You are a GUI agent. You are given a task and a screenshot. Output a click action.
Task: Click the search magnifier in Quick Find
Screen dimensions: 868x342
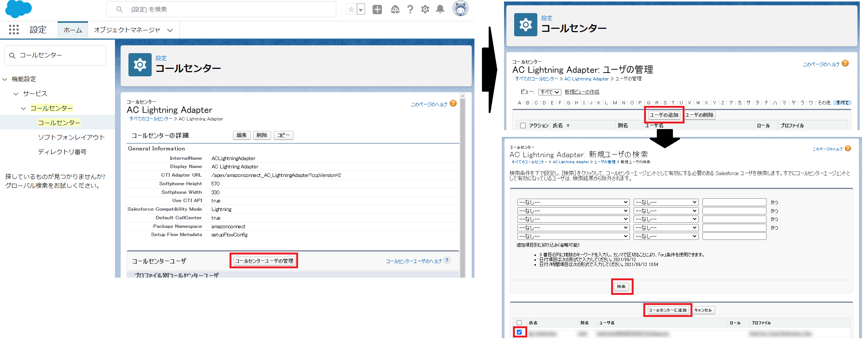(x=12, y=55)
